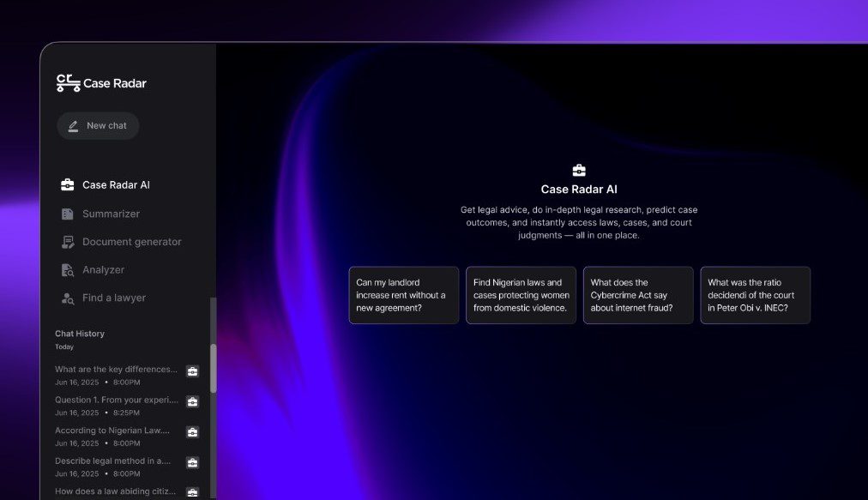
Task: Click briefcase icon beside 'Describe legal method' chat
Action: coord(192,462)
